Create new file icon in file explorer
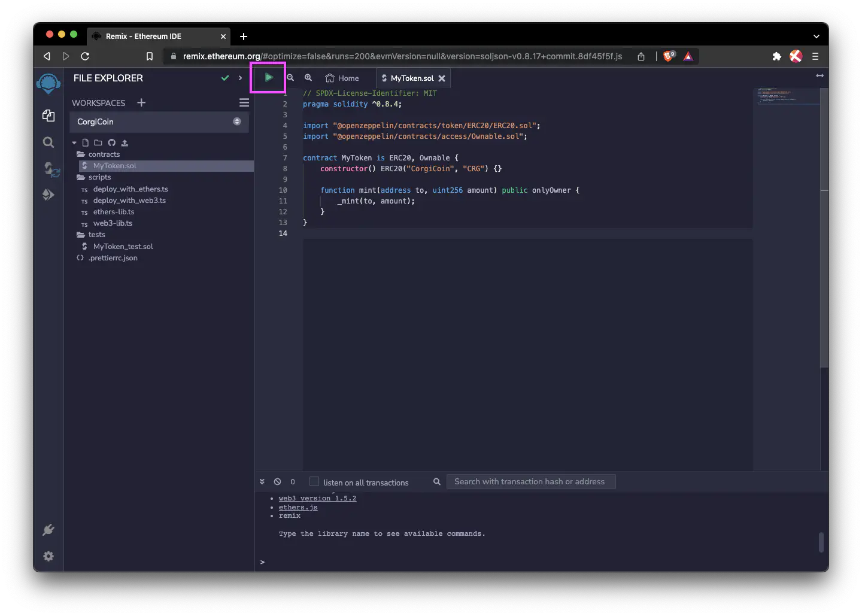Image resolution: width=862 pixels, height=616 pixels. [x=86, y=142]
